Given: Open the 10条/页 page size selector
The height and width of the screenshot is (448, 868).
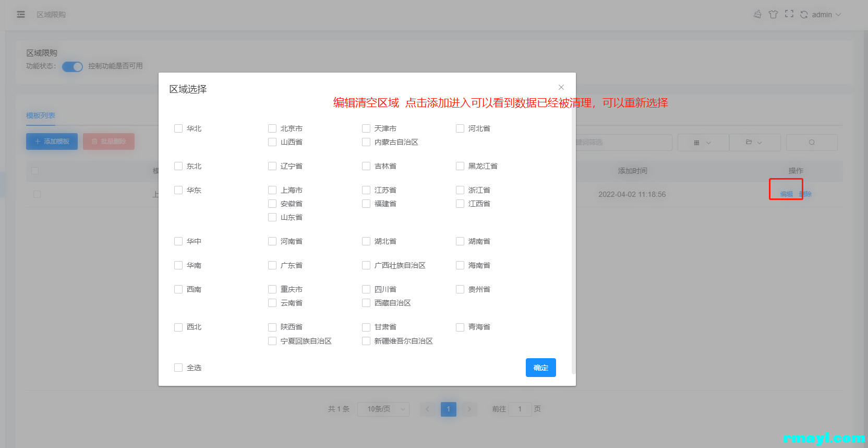Looking at the screenshot, I should click(383, 409).
